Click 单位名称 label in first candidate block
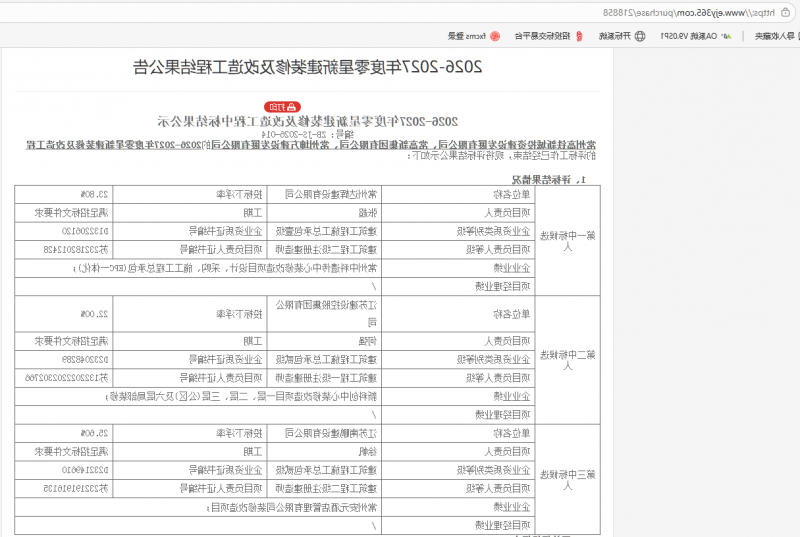Viewport: 800px width, 537px height. tap(512, 194)
